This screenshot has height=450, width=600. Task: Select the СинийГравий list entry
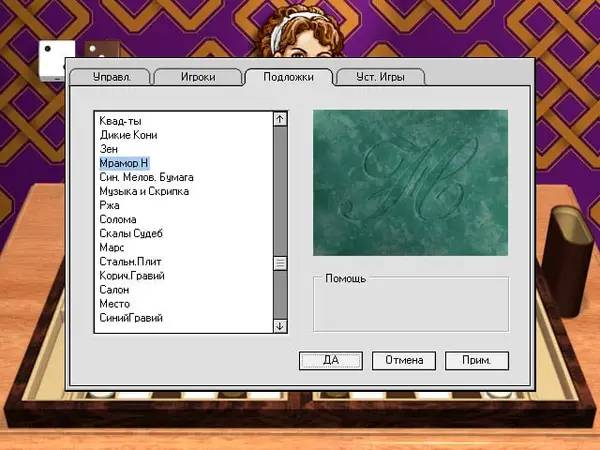tap(130, 318)
